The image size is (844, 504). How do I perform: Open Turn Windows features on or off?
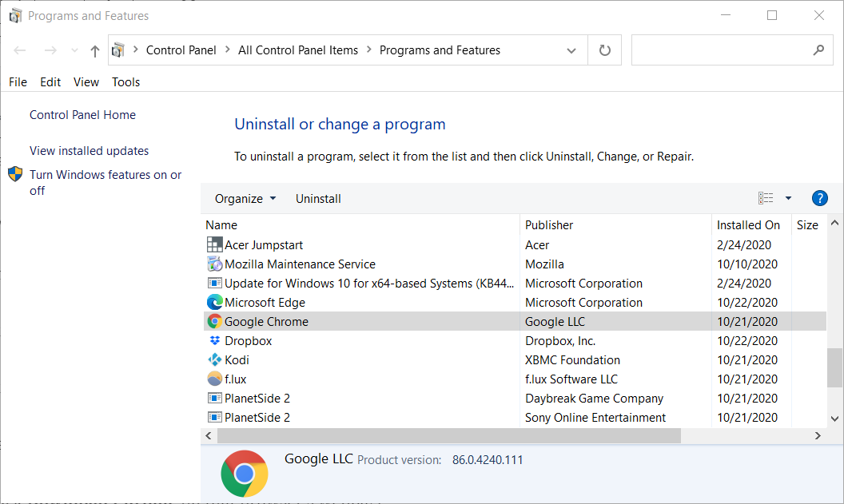(105, 182)
